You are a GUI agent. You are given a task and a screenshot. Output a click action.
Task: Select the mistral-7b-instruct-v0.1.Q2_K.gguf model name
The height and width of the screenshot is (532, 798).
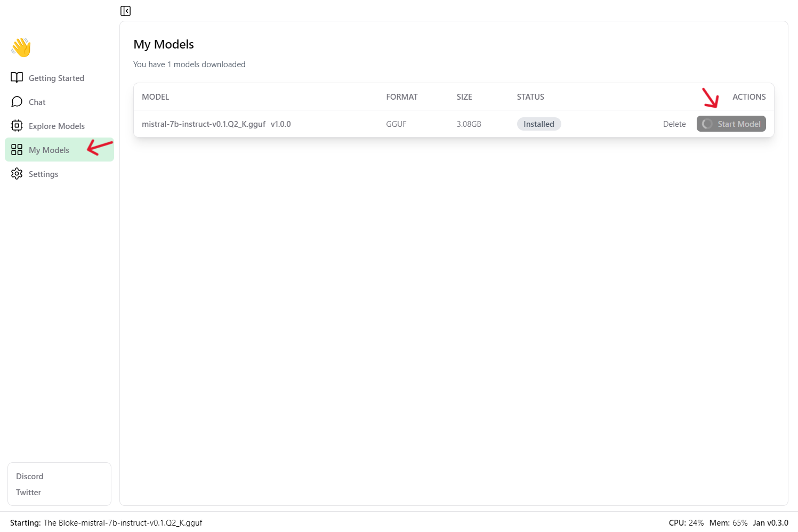[x=204, y=124]
